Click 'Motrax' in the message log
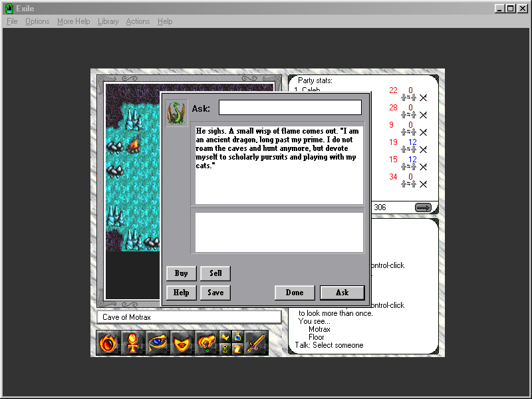Screen dimensions: 532x399 click(x=319, y=329)
